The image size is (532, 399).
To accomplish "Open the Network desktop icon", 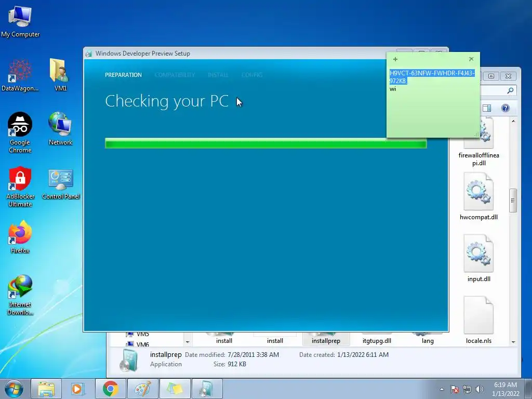I will [60, 129].
